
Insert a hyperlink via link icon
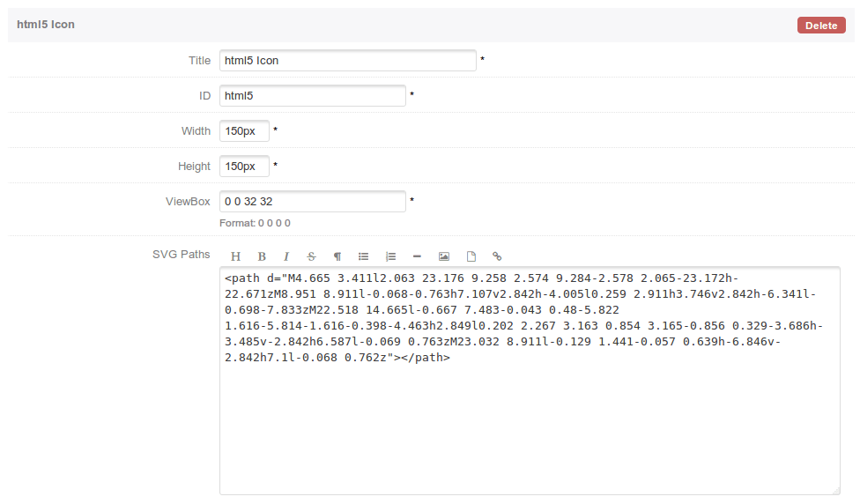[497, 256]
